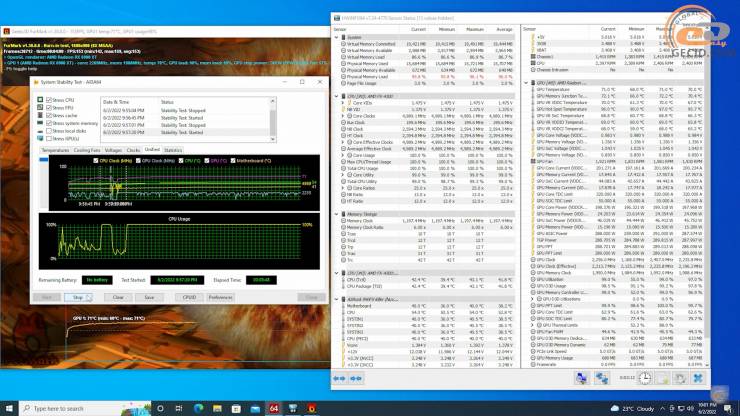Open Microsoft Store taskbar icon

[236, 408]
